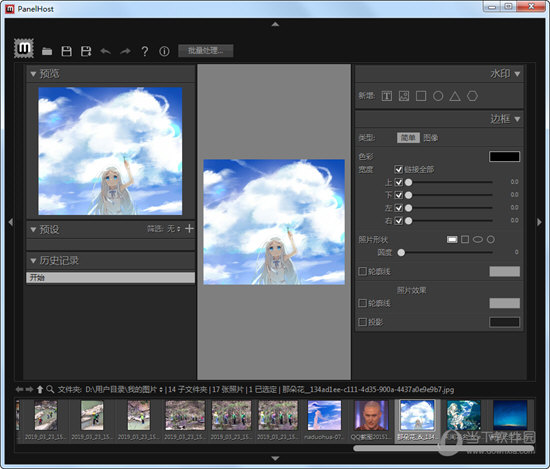Enable 轮廓线 outline under photo shape
The width and height of the screenshot is (550, 469).
pos(362,271)
